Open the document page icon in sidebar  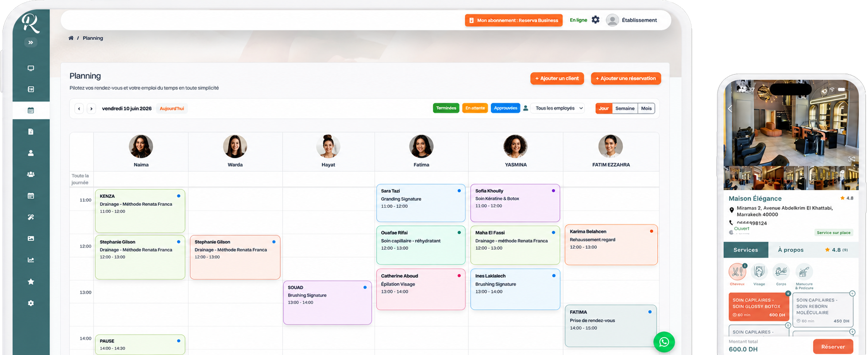31,131
